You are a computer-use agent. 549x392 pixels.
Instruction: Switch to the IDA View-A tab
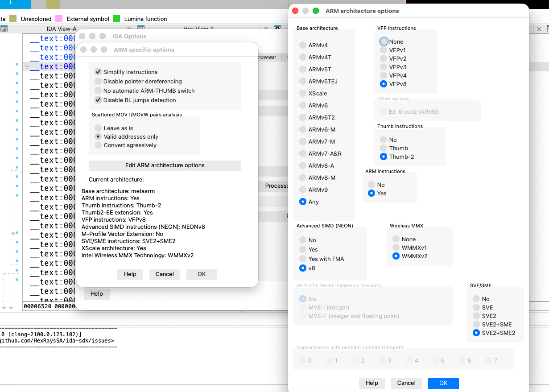(62, 29)
